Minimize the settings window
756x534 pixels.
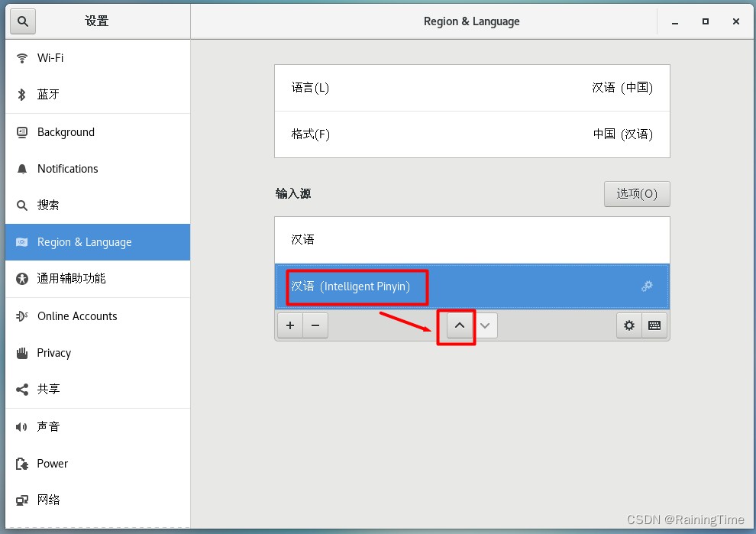pyautogui.click(x=675, y=21)
